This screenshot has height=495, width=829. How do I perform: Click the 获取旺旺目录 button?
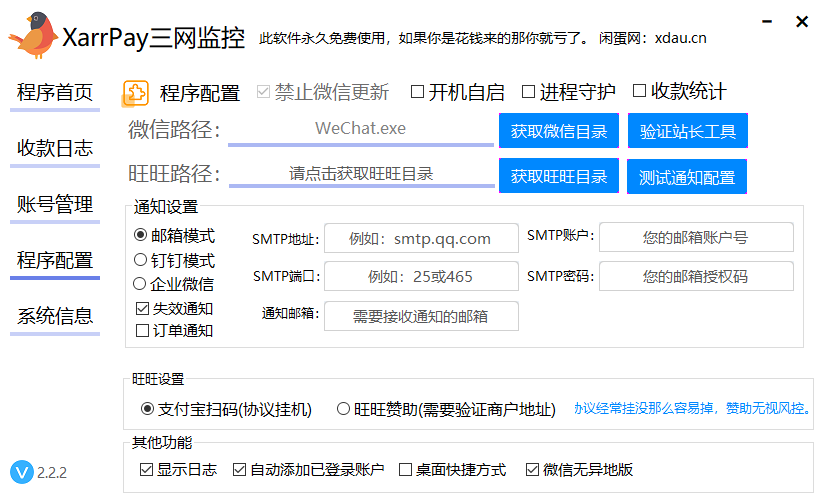point(559,176)
